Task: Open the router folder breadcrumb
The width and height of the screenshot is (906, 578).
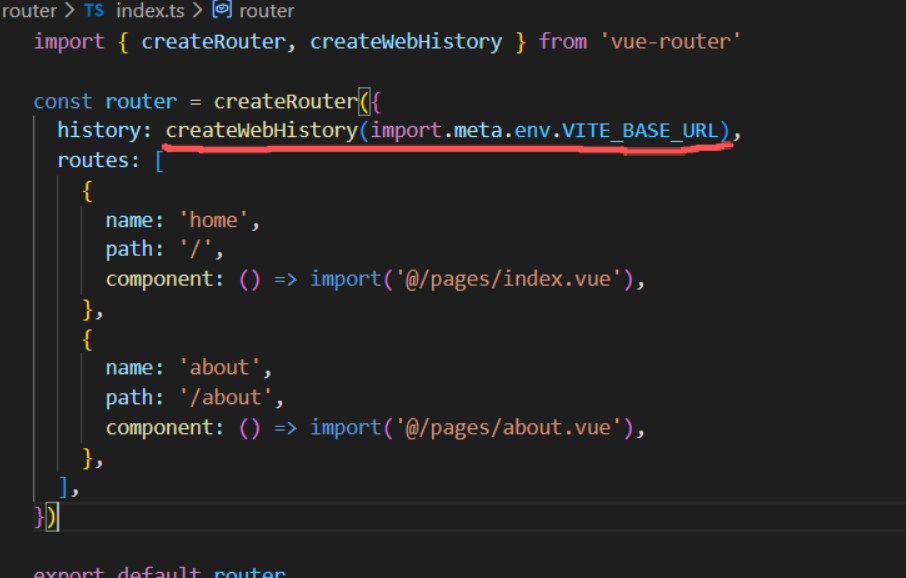Action: pyautogui.click(x=28, y=11)
